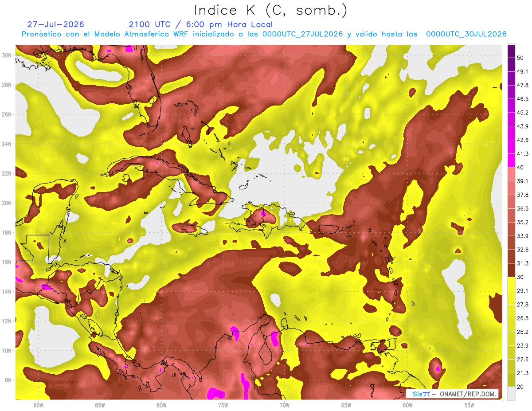Click the colorbar value "39.1"
This screenshot has width=532, height=411.
[x=523, y=181]
